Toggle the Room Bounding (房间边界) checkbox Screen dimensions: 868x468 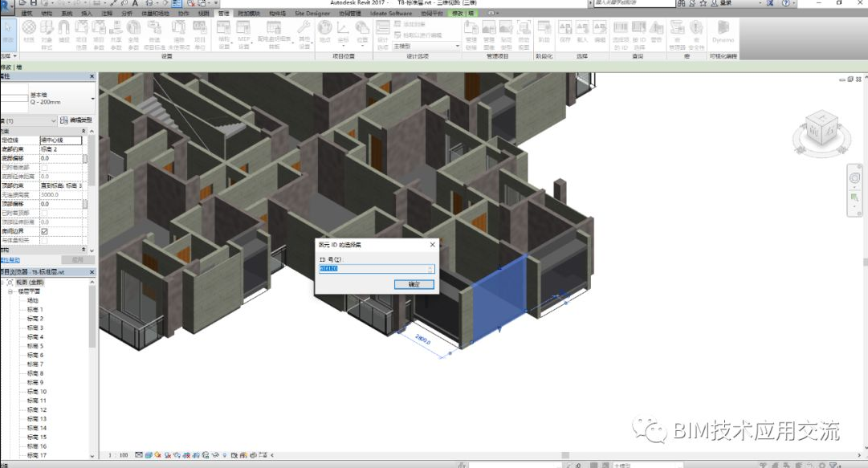(44, 231)
